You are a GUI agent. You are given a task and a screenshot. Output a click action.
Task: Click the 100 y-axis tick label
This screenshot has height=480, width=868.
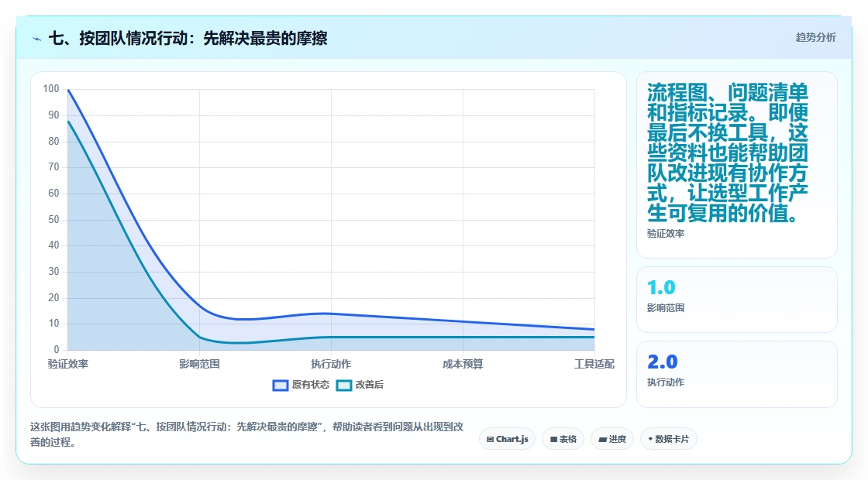51,89
